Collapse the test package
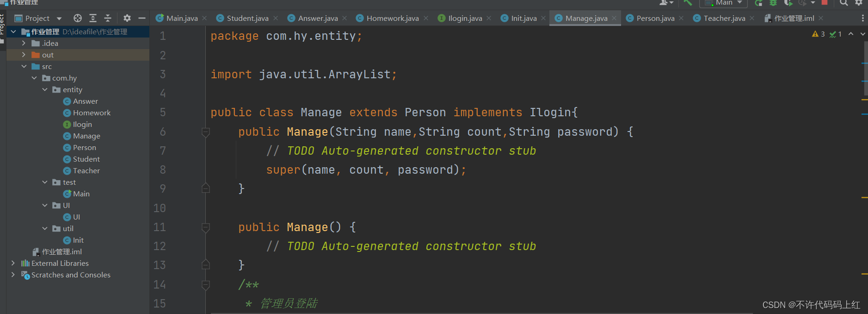Screen dimensions: 868x314 pyautogui.click(x=45, y=182)
